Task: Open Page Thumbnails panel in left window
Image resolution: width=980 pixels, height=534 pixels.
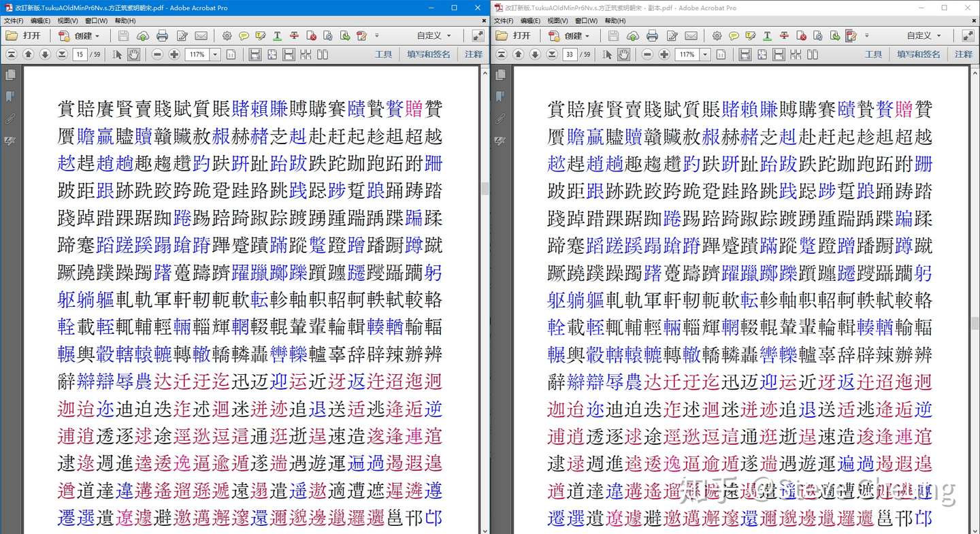Action: tap(10, 75)
